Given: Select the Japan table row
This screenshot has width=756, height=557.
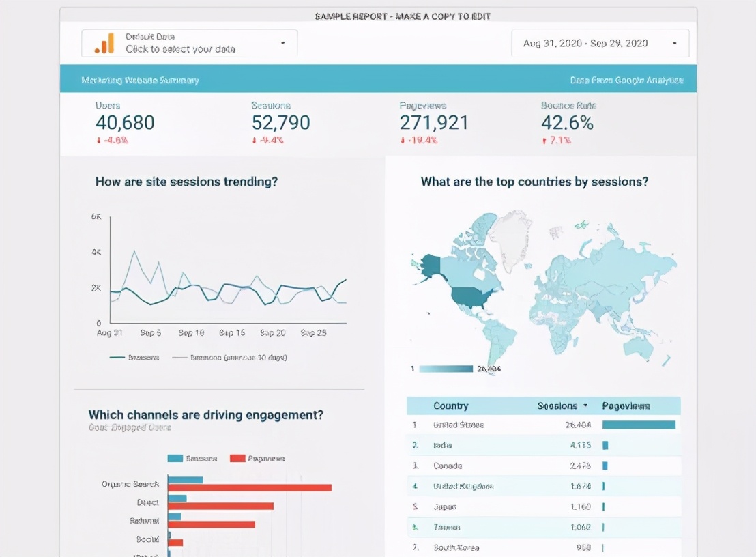Looking at the screenshot, I should (x=543, y=507).
